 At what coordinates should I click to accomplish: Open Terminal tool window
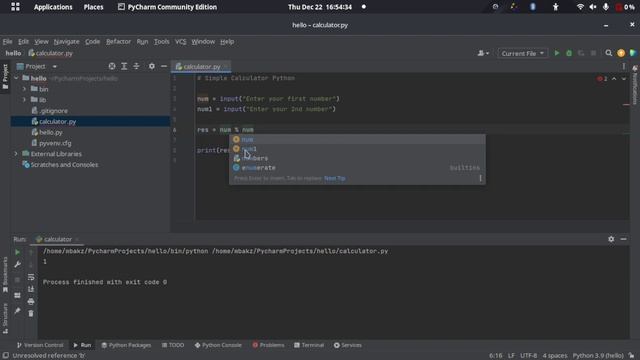pos(309,345)
